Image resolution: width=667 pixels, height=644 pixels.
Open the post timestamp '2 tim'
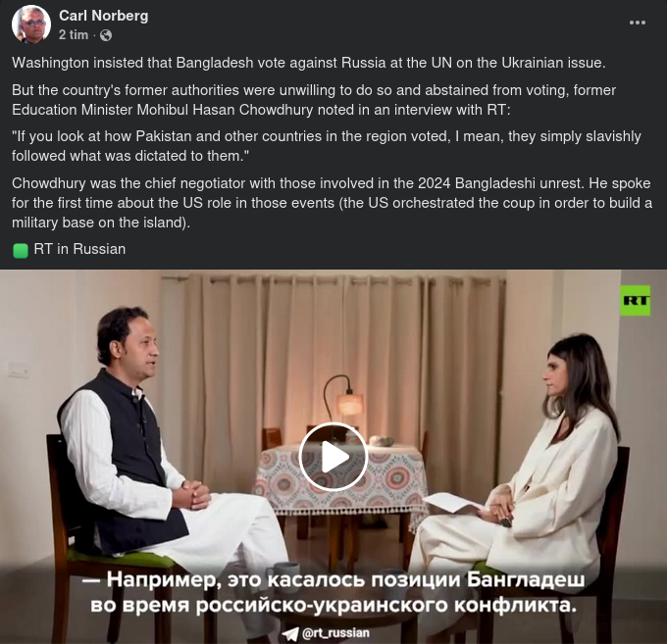(x=74, y=35)
